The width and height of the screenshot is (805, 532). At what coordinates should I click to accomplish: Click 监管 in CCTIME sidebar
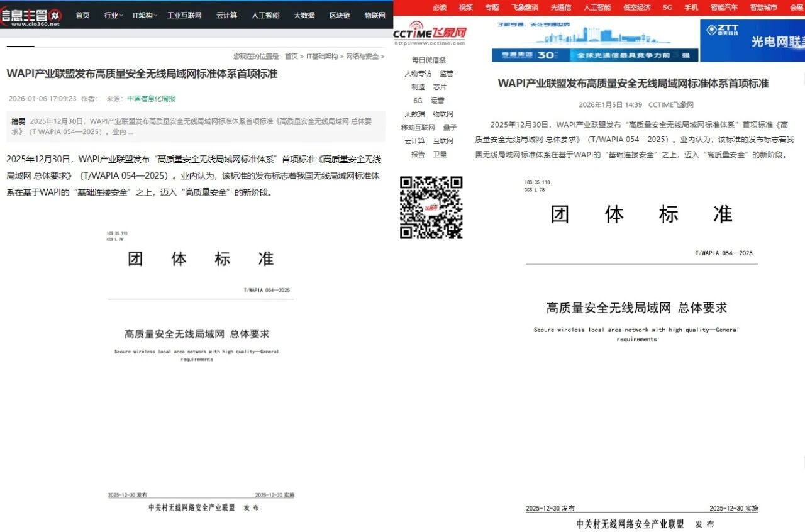pyautogui.click(x=446, y=74)
